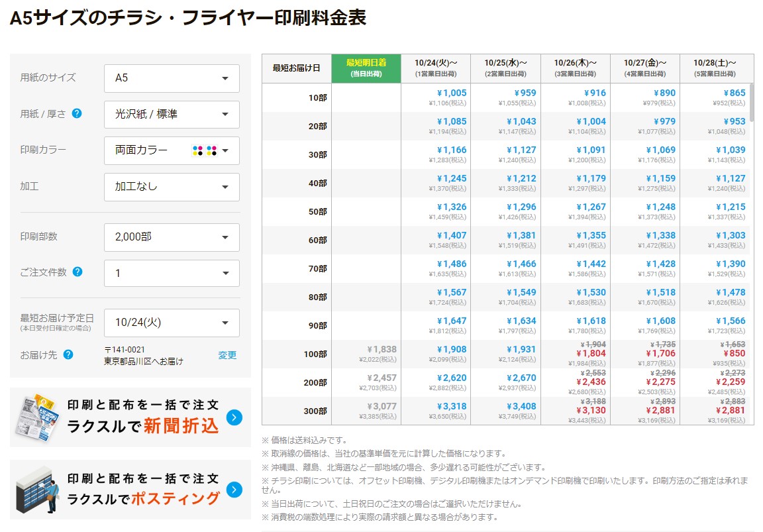The height and width of the screenshot is (532, 763).
Task: Open the ご注文件数 quantity dropdown showing 1
Action: tap(172, 273)
